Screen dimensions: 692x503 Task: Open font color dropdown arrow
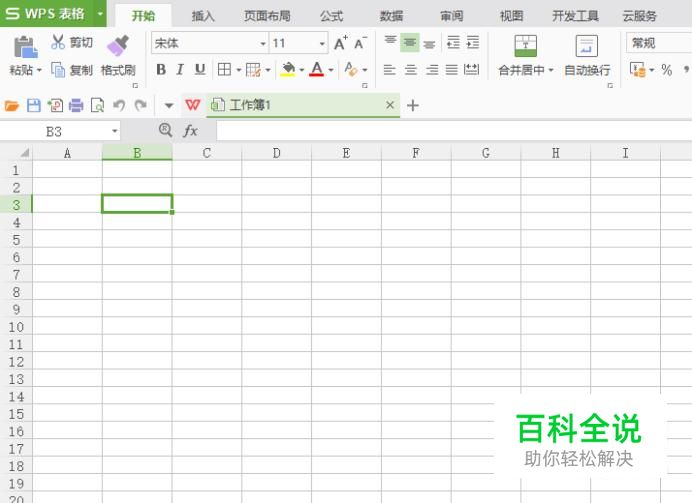331,70
